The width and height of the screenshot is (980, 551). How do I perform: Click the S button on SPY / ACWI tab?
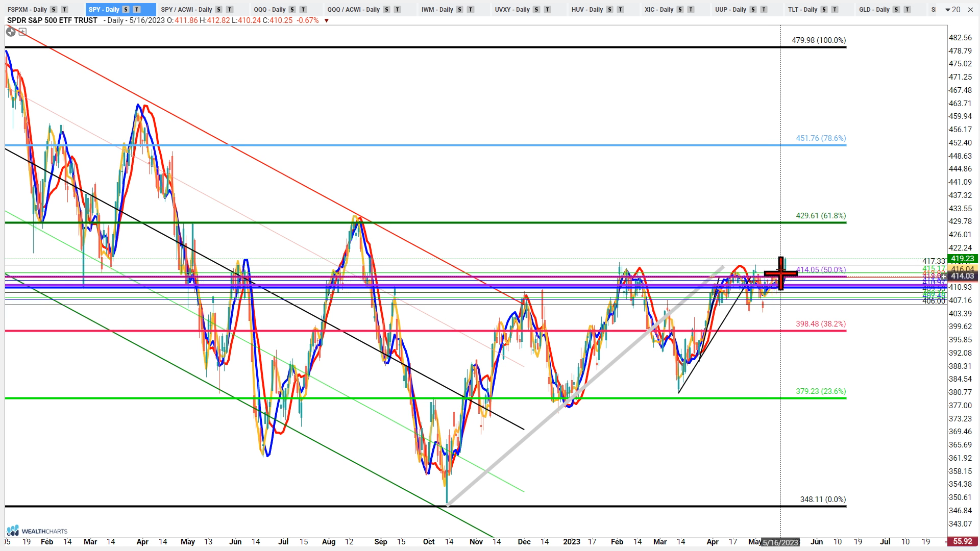[x=219, y=10]
